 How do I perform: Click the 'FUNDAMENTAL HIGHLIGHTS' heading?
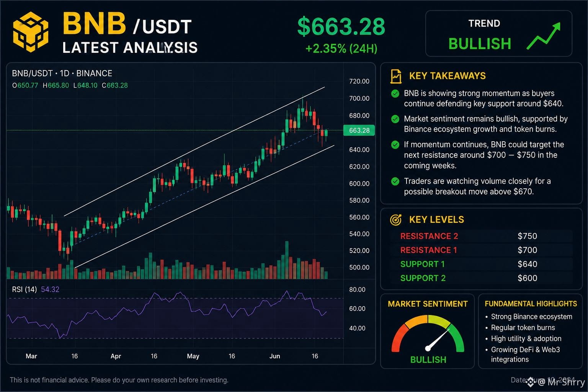coord(531,304)
